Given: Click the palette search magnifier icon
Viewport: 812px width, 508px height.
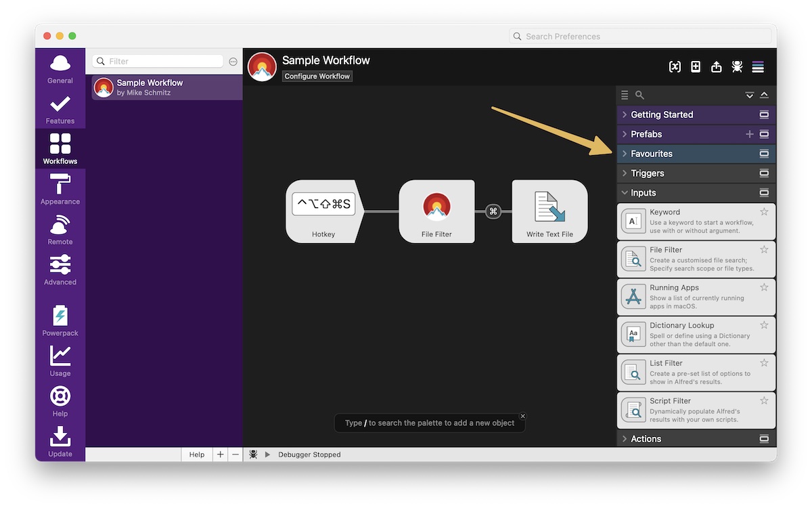Looking at the screenshot, I should (639, 96).
